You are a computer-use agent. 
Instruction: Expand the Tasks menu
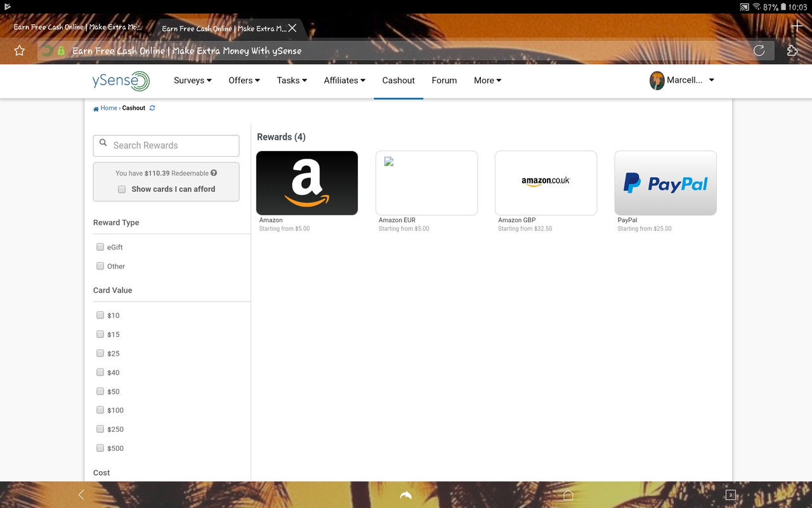(x=292, y=81)
